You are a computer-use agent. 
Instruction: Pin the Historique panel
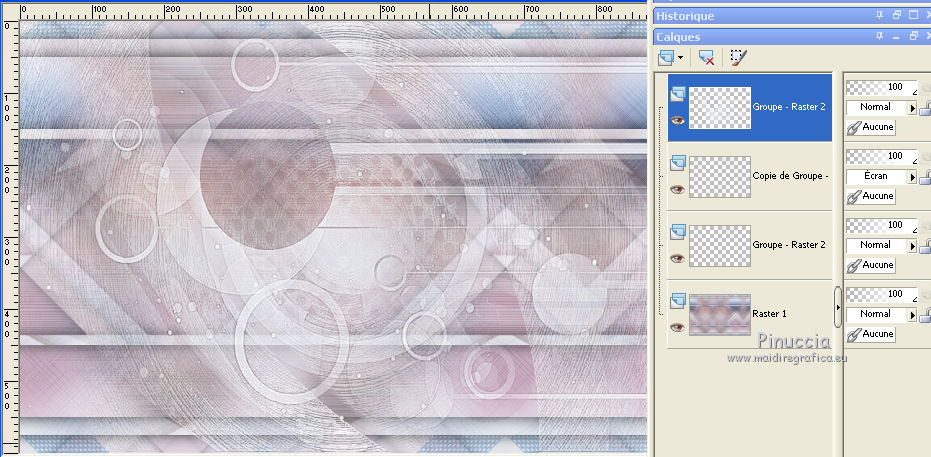[x=880, y=15]
